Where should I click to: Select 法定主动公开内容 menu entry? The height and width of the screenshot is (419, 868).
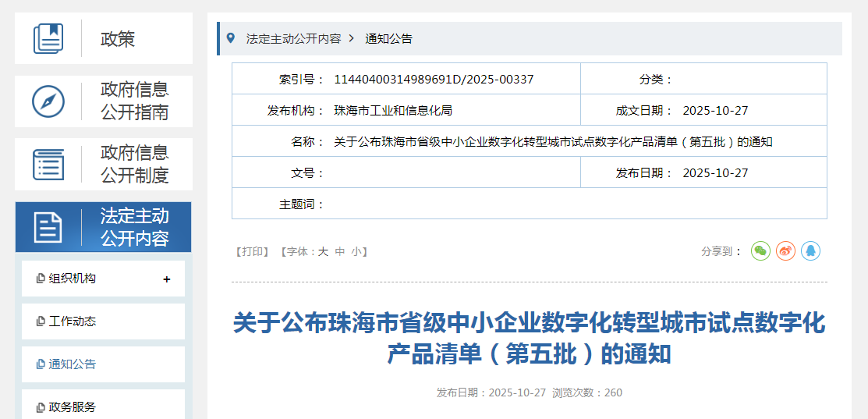tap(134, 228)
